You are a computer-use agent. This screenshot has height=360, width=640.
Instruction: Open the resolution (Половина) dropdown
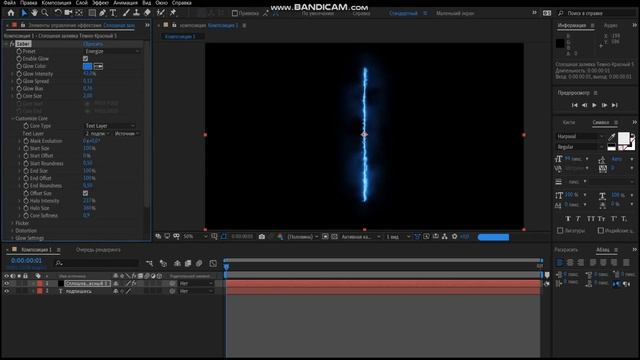click(303, 237)
